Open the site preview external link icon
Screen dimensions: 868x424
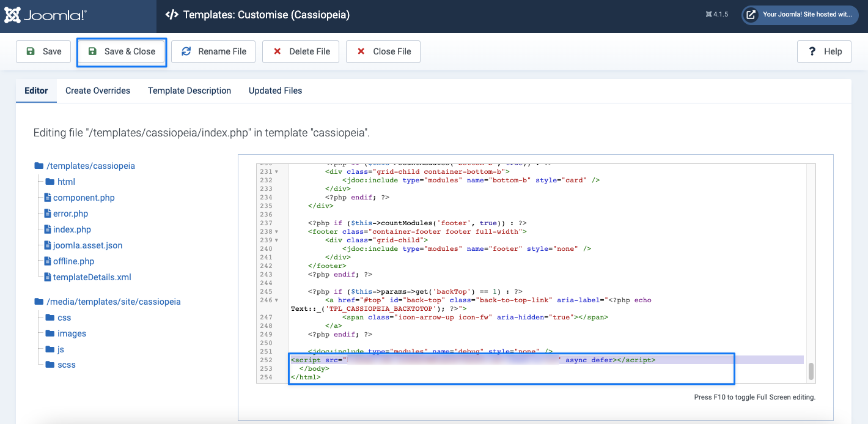coord(751,15)
